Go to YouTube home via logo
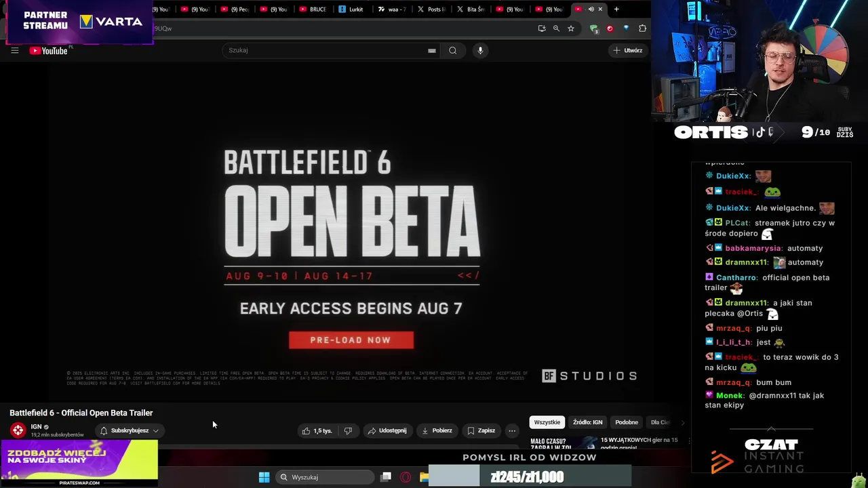The height and width of the screenshot is (488, 868). coord(49,51)
